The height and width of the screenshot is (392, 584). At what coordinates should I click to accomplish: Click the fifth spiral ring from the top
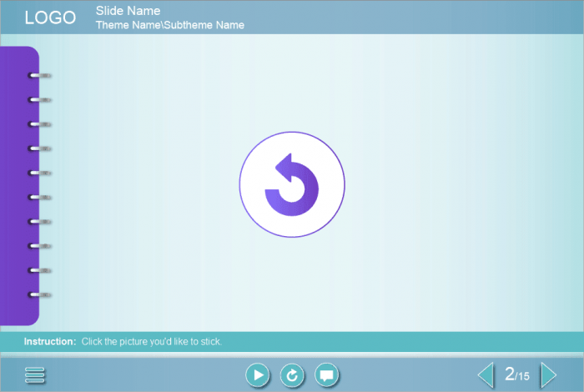click(39, 173)
